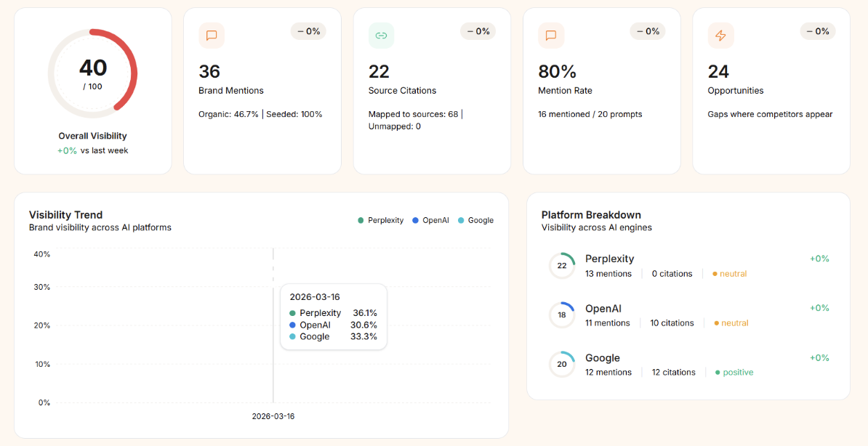Click Perplexity 36.1% in the tooltip
The width and height of the screenshot is (868, 446).
click(333, 312)
